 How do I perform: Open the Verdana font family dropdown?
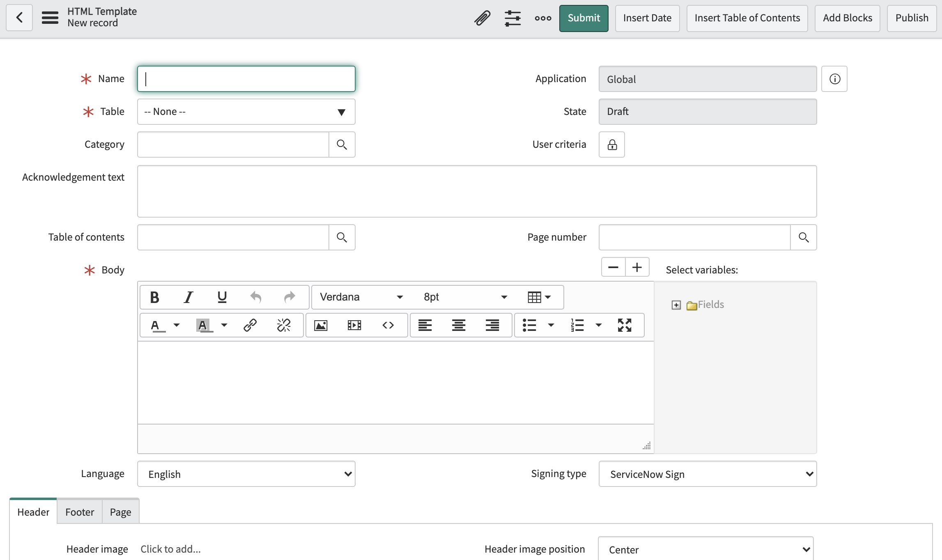point(361,297)
